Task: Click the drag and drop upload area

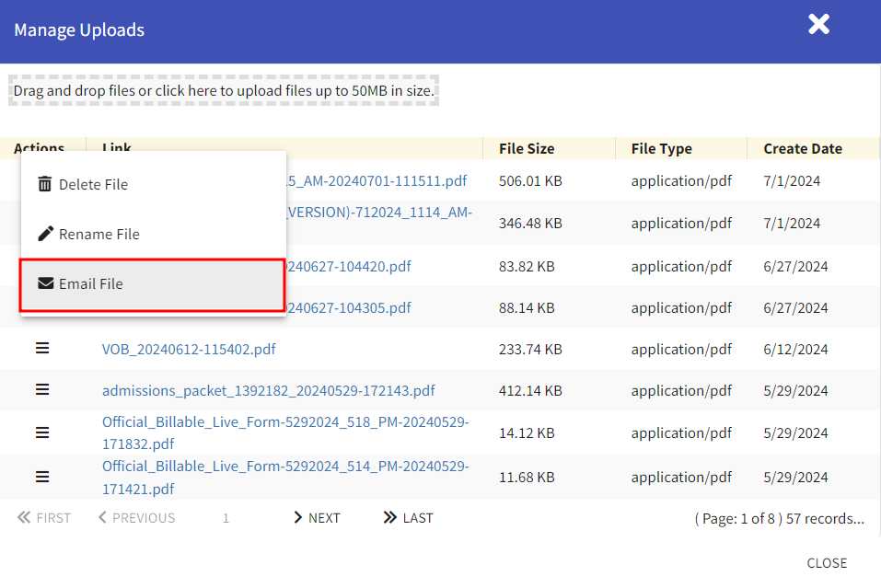Action: [224, 90]
